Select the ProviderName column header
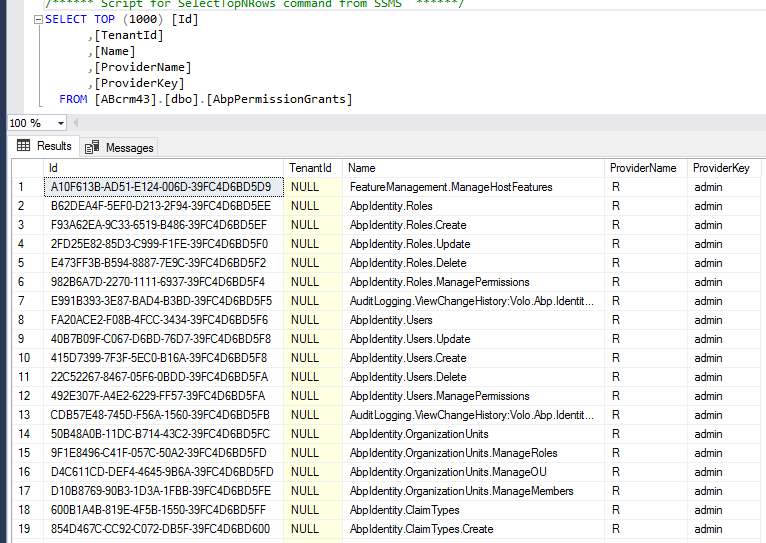The image size is (766, 543). point(643,168)
